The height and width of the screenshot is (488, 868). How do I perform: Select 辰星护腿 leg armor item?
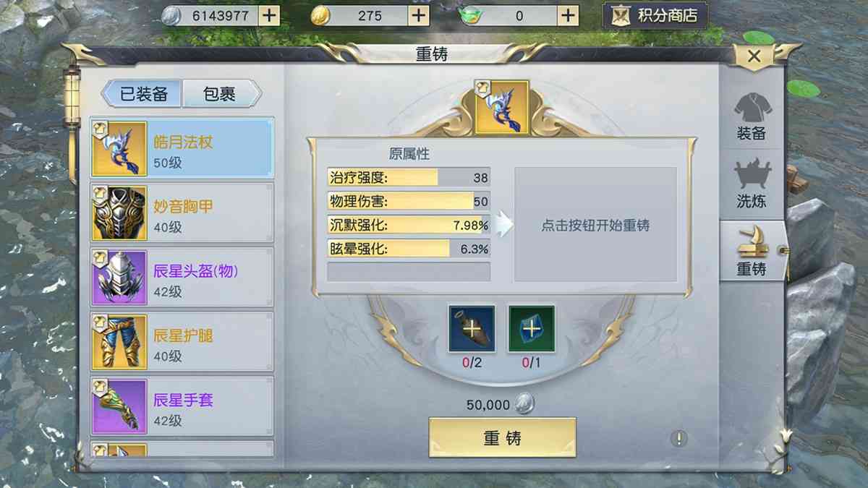(x=182, y=341)
